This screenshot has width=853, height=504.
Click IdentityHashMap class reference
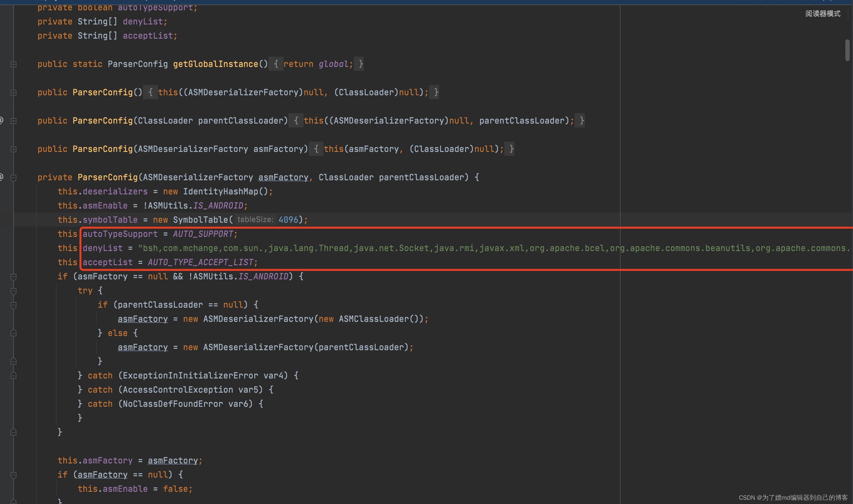coord(221,191)
